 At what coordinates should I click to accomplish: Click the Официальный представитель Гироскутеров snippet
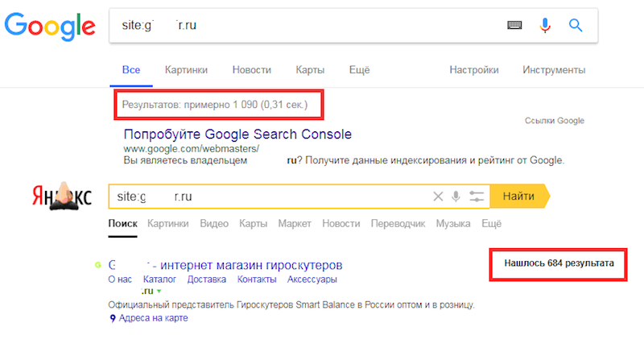[x=291, y=304]
